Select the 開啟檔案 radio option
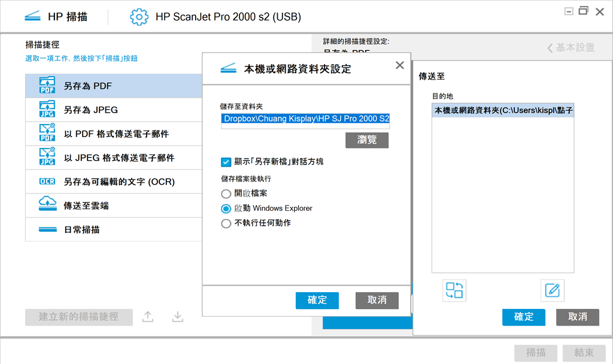 (226, 193)
